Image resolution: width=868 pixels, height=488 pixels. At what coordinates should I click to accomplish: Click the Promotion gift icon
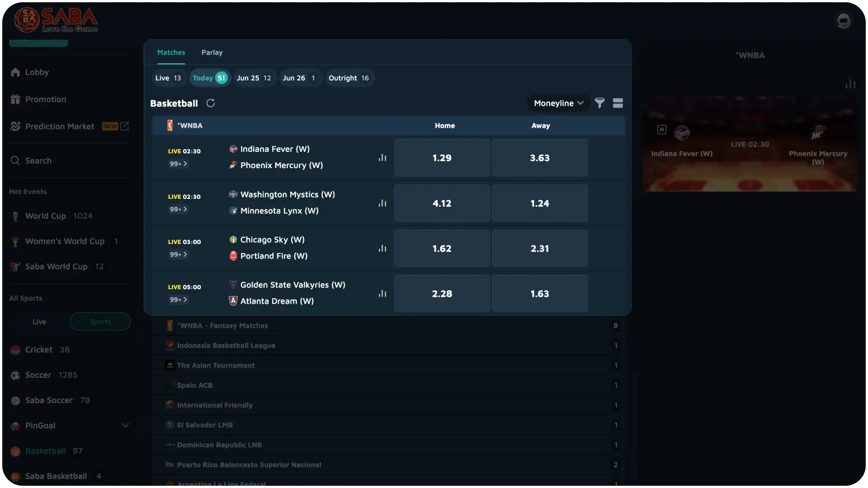15,99
